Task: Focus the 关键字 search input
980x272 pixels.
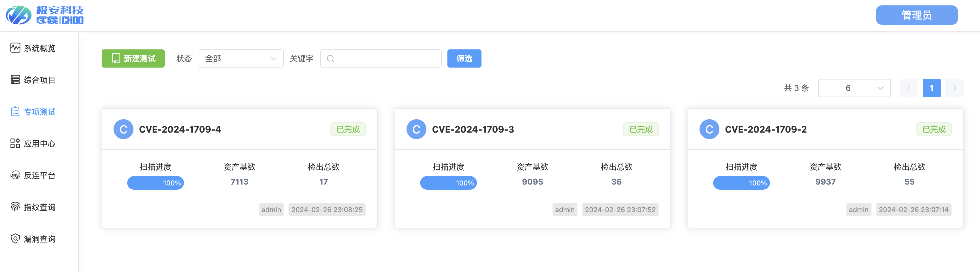Action: (381, 58)
